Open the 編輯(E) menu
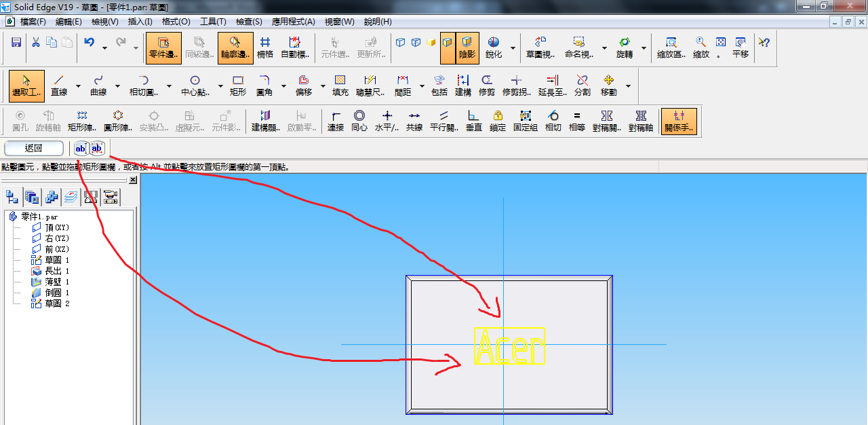Image resolution: width=868 pixels, height=425 pixels. click(68, 22)
